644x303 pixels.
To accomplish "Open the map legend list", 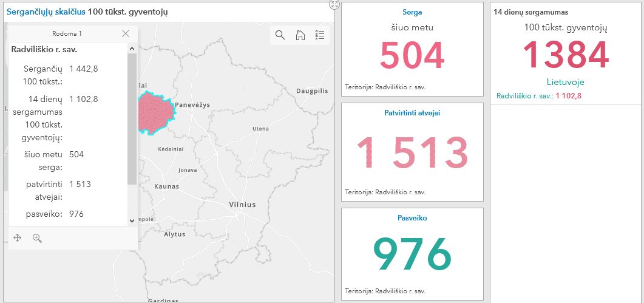I will [320, 35].
